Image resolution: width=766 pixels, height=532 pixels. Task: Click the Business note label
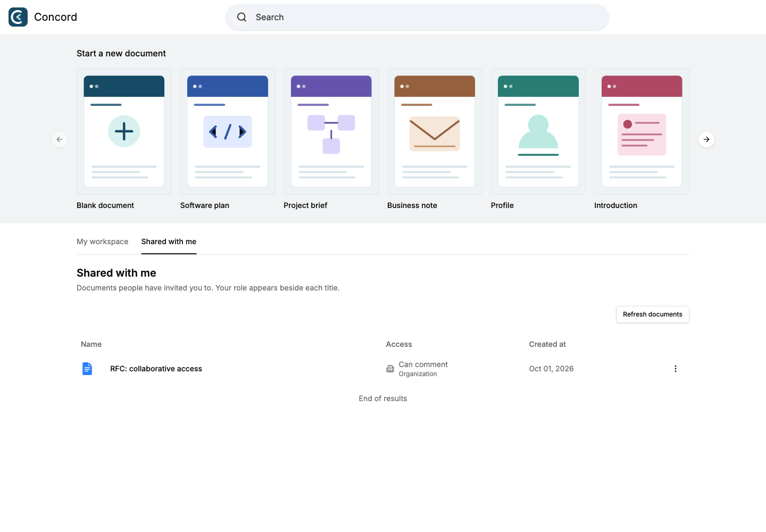(412, 205)
